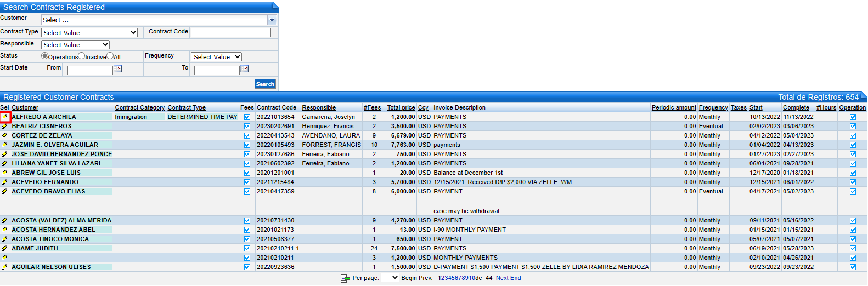Viewport: 868px width, 286px height.
Task: Click the edit pencil for ALFREDO A ARCHILA
Action: 4,117
